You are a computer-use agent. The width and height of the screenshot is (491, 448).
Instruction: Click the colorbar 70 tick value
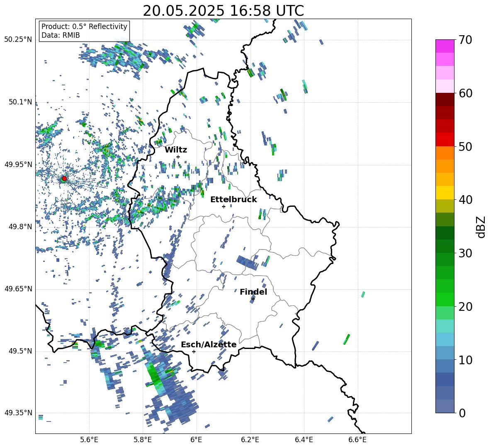click(465, 40)
